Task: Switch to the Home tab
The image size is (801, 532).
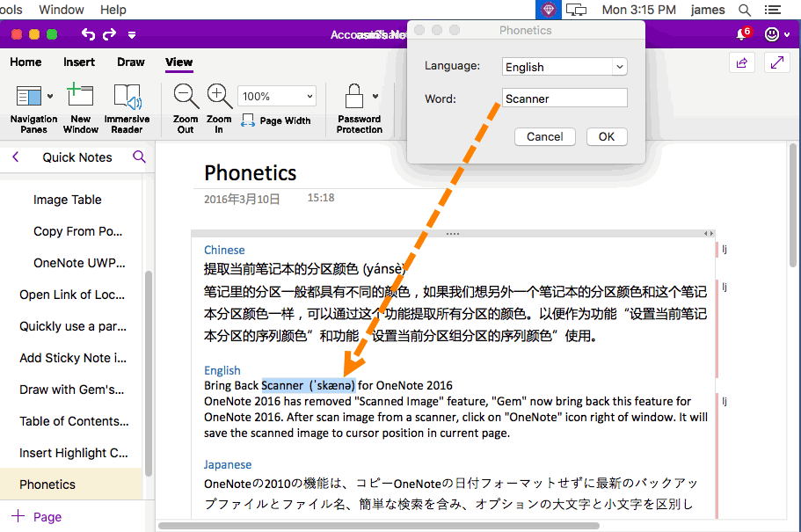Action: pyautogui.click(x=25, y=62)
